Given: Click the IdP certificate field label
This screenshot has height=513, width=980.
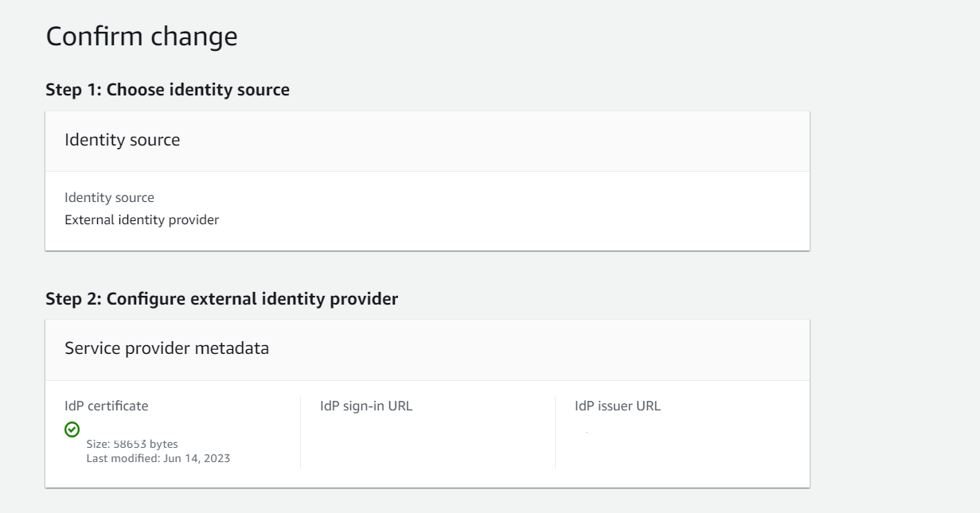Looking at the screenshot, I should 106,406.
